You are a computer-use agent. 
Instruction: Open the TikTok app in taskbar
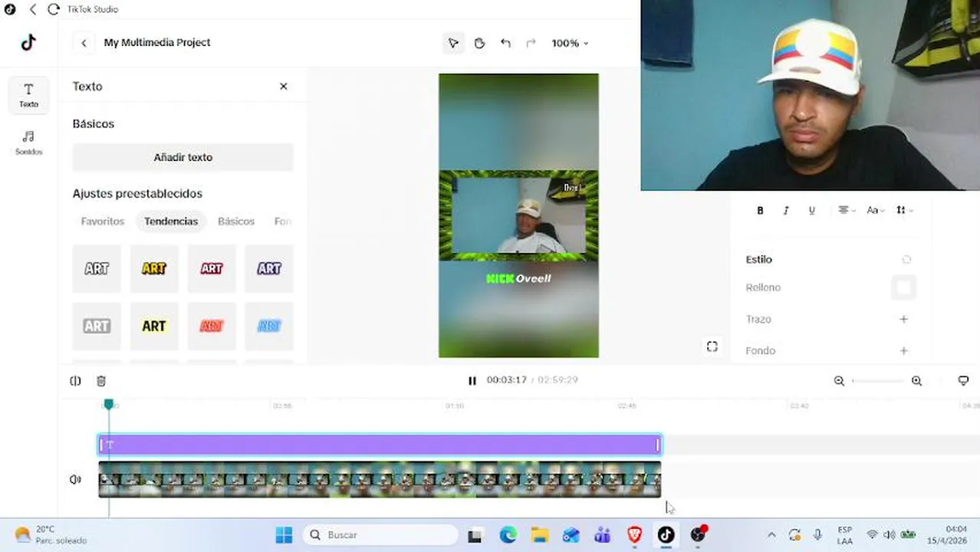666,535
